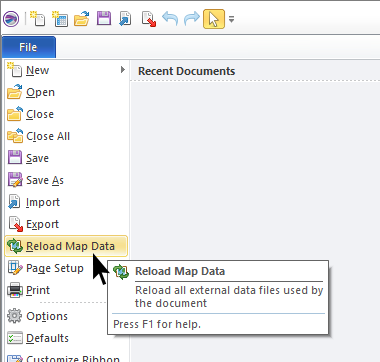Click the Close All folders icon
Image resolution: width=380 pixels, height=362 pixels.
click(15, 136)
